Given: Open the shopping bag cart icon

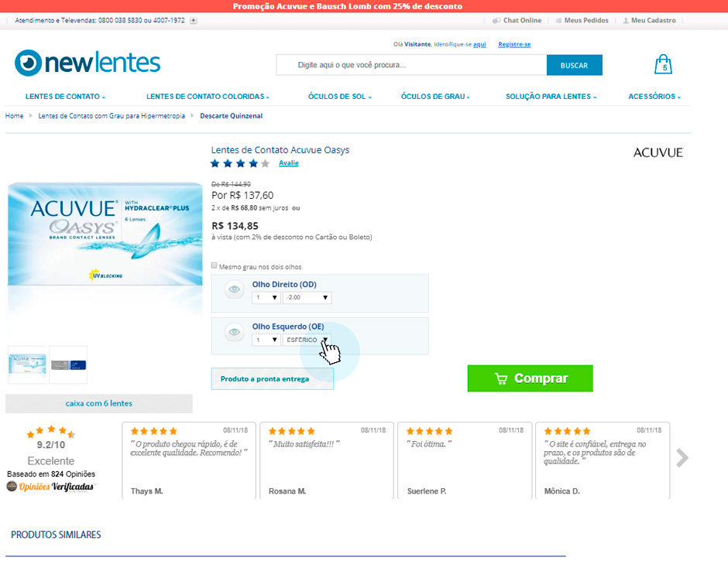Looking at the screenshot, I should pyautogui.click(x=663, y=64).
